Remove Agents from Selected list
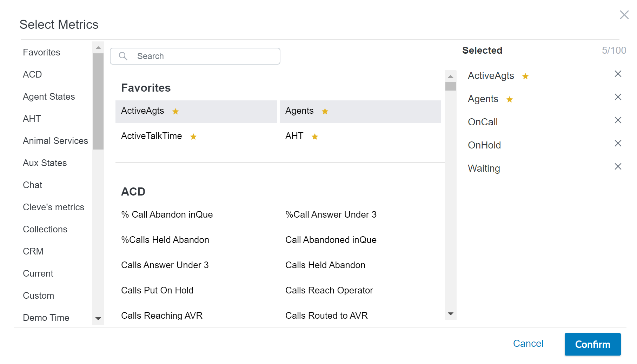The width and height of the screenshot is (637, 364). (x=618, y=97)
